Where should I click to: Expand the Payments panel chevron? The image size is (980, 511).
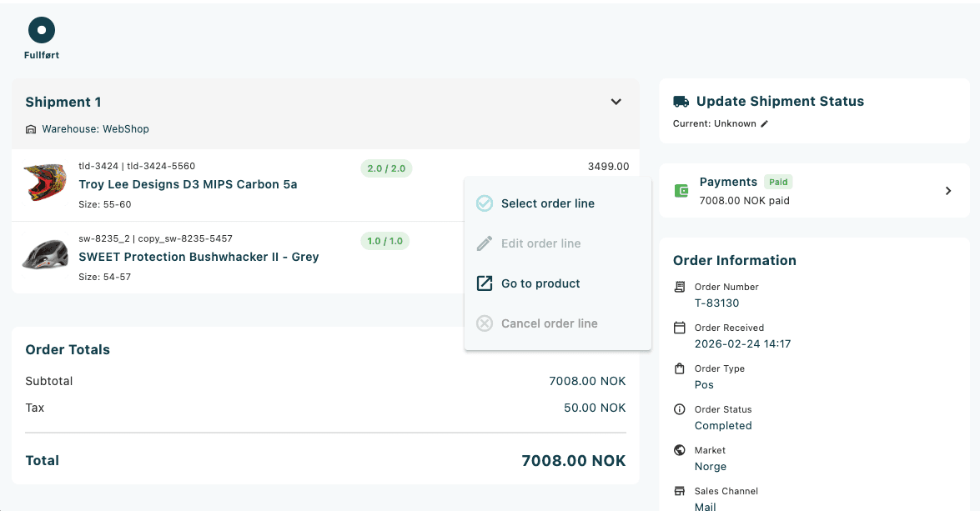click(948, 191)
